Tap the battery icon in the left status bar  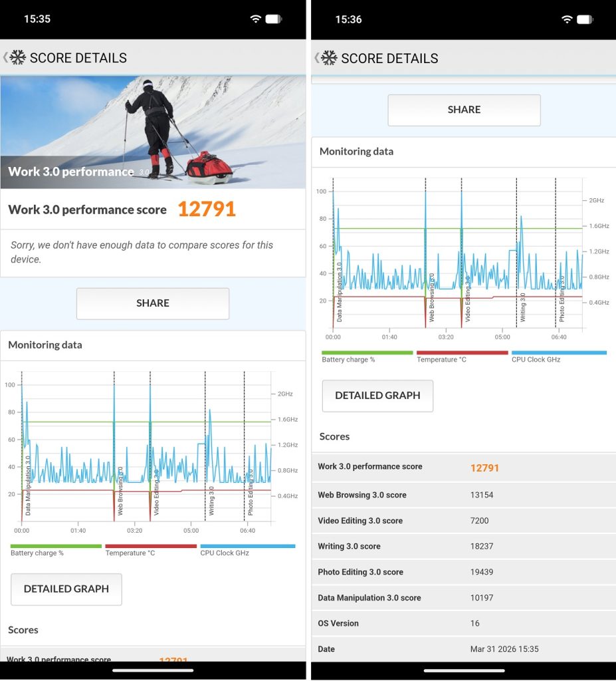pos(273,19)
